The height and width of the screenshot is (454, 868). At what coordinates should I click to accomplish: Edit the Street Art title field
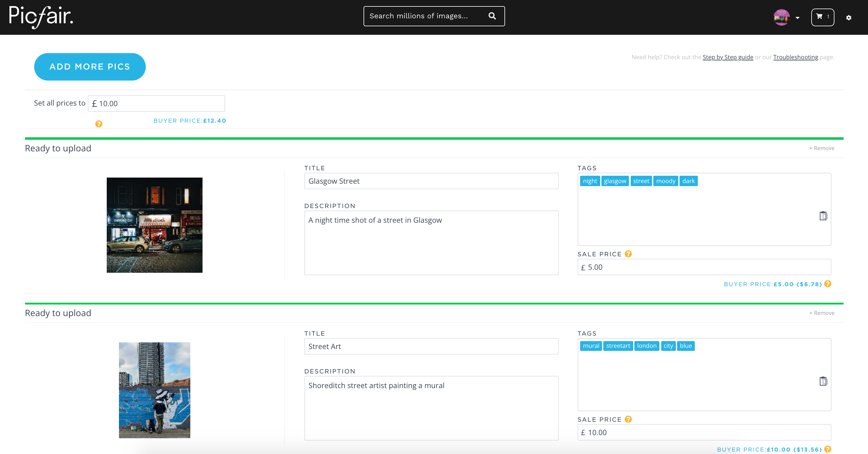[x=431, y=346]
